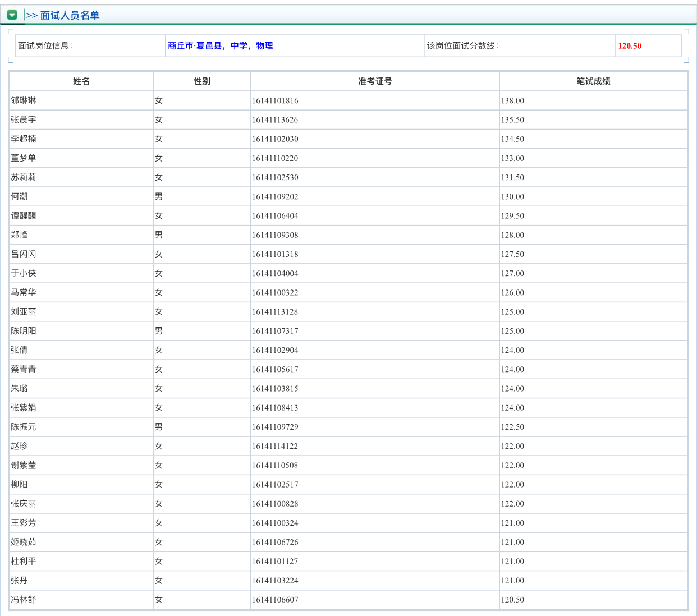The height and width of the screenshot is (616, 697).
Task: Select the 性别 column header
Action: pos(202,81)
